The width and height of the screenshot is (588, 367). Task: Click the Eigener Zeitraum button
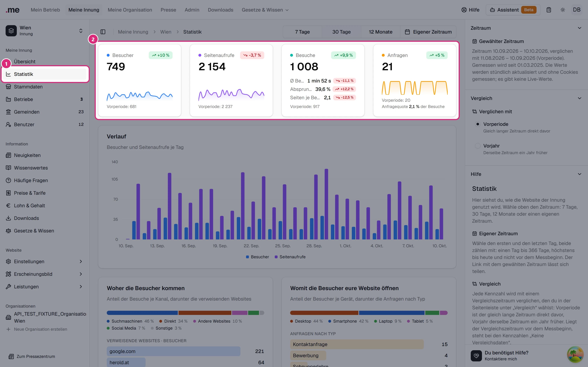point(428,32)
